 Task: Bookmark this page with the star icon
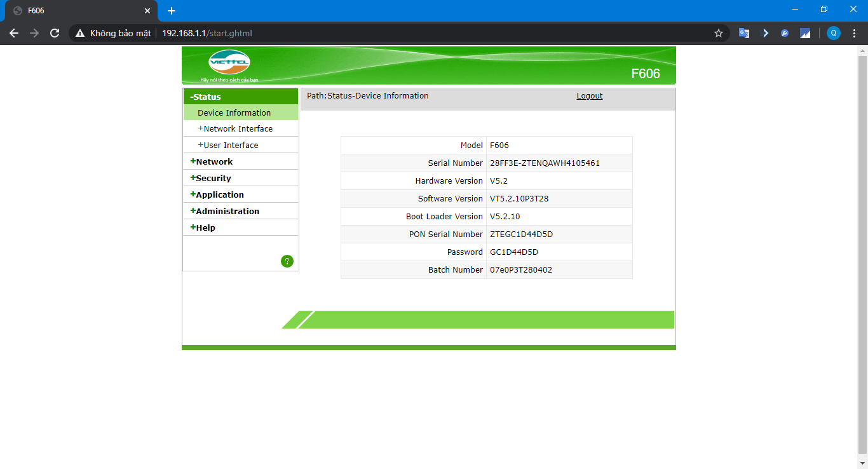click(719, 33)
